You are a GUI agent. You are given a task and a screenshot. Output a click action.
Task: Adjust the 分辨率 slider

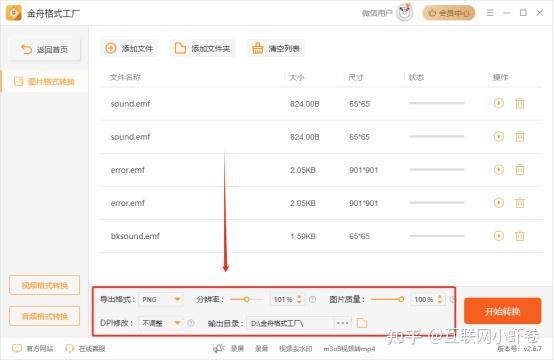tap(247, 300)
